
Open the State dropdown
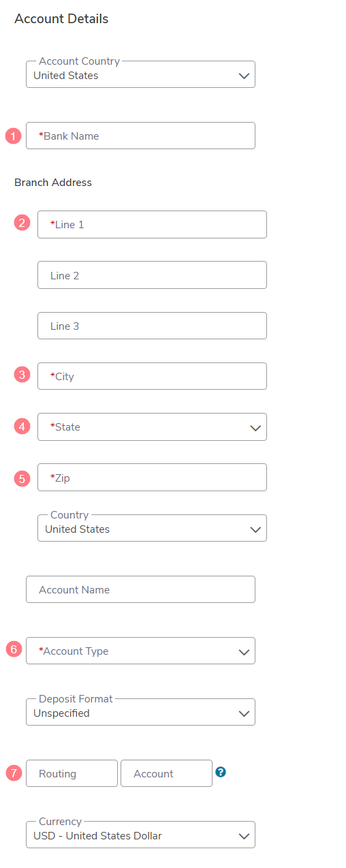click(152, 427)
